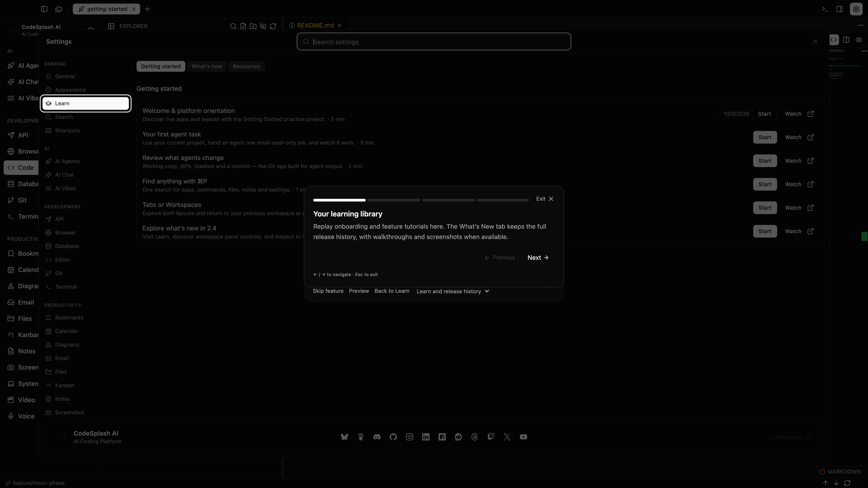Click the last tour progress segment

click(x=502, y=200)
